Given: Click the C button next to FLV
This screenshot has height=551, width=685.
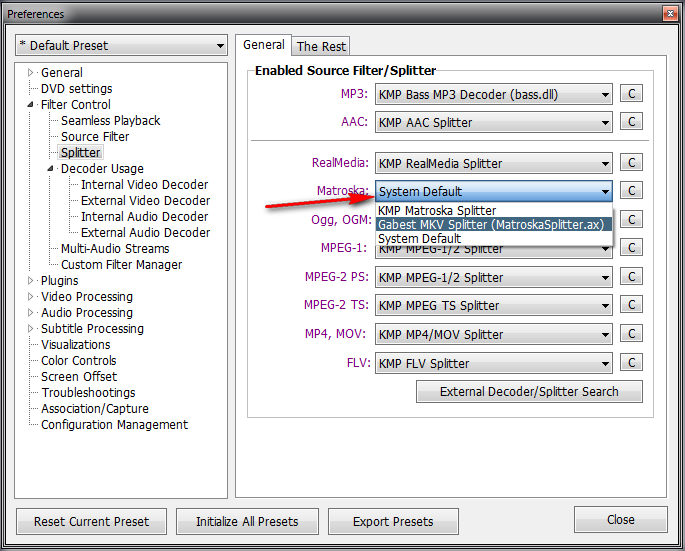Looking at the screenshot, I should [x=631, y=363].
